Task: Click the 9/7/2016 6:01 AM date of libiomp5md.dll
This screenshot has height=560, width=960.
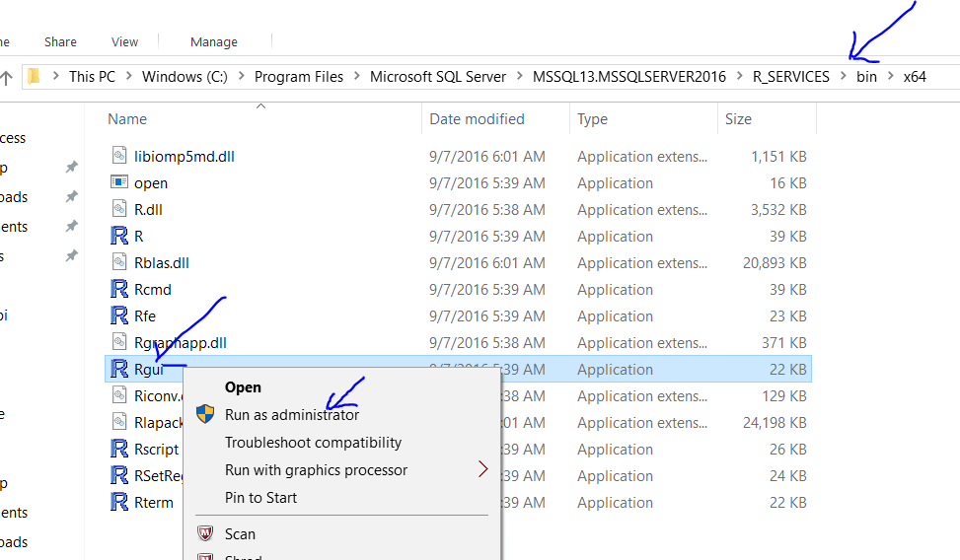Action: 486,156
